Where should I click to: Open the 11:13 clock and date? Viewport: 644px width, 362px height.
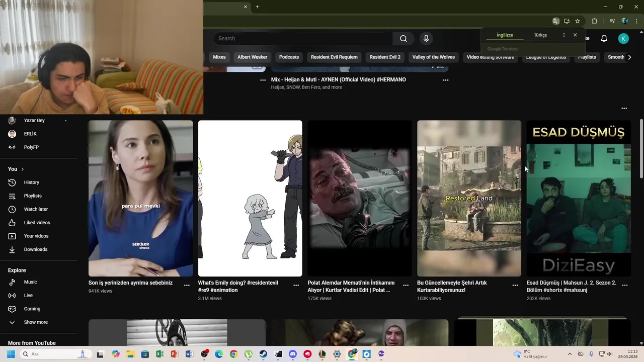click(x=628, y=354)
